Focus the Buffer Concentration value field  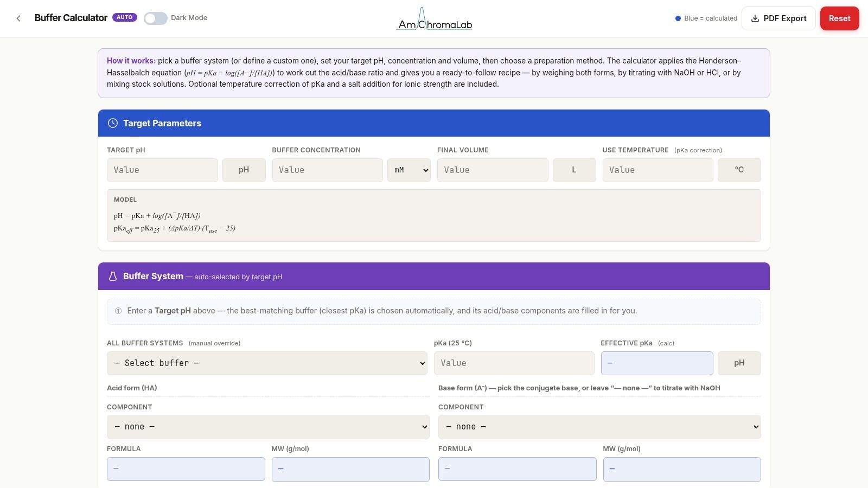(x=328, y=170)
